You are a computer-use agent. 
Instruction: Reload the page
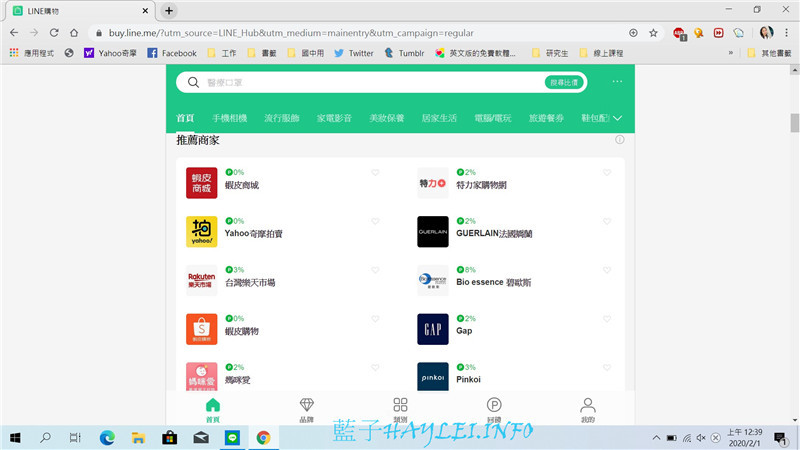point(54,33)
